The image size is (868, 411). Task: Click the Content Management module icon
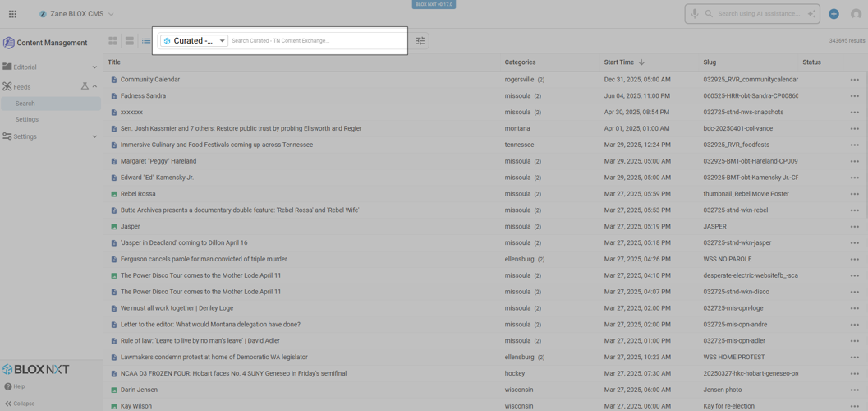9,43
